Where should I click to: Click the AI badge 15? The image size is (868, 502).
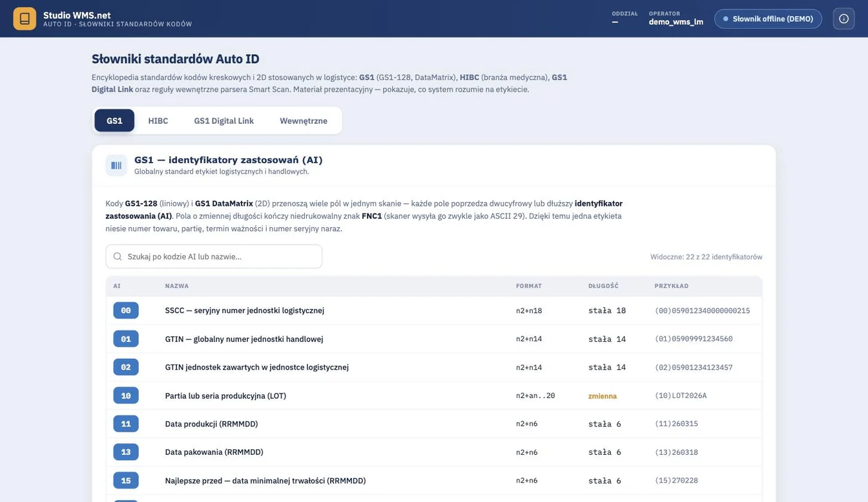(x=126, y=481)
